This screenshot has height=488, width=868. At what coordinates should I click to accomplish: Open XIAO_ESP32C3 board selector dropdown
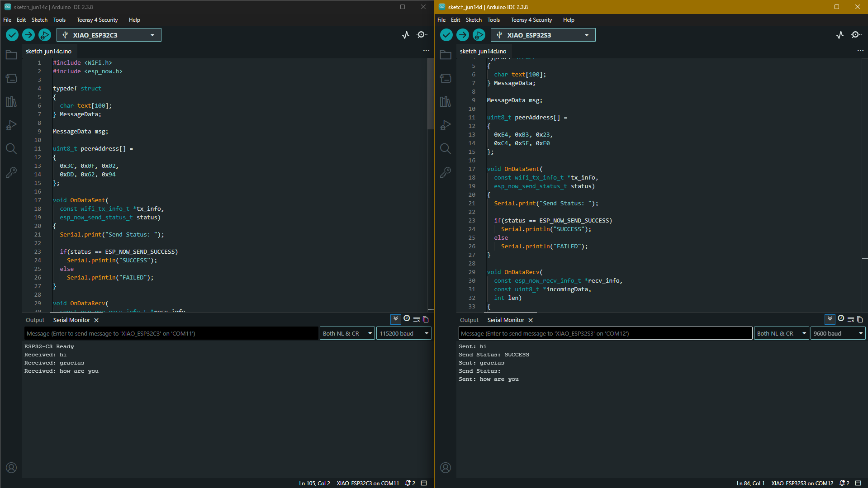[x=109, y=35]
